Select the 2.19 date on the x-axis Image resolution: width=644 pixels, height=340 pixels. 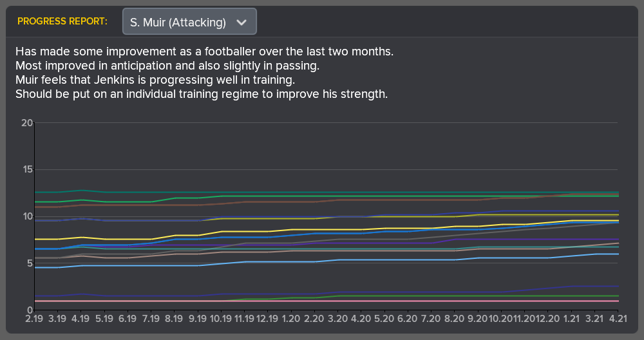pyautogui.click(x=34, y=319)
